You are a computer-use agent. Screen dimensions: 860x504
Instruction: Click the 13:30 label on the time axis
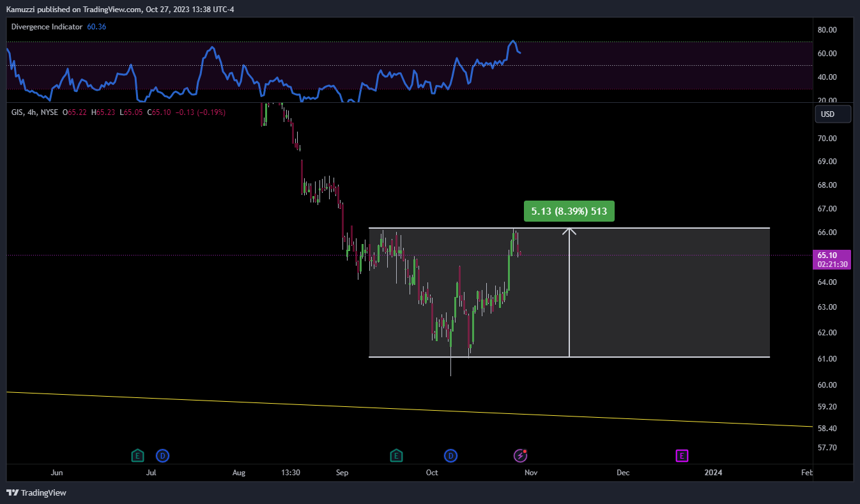tap(291, 473)
